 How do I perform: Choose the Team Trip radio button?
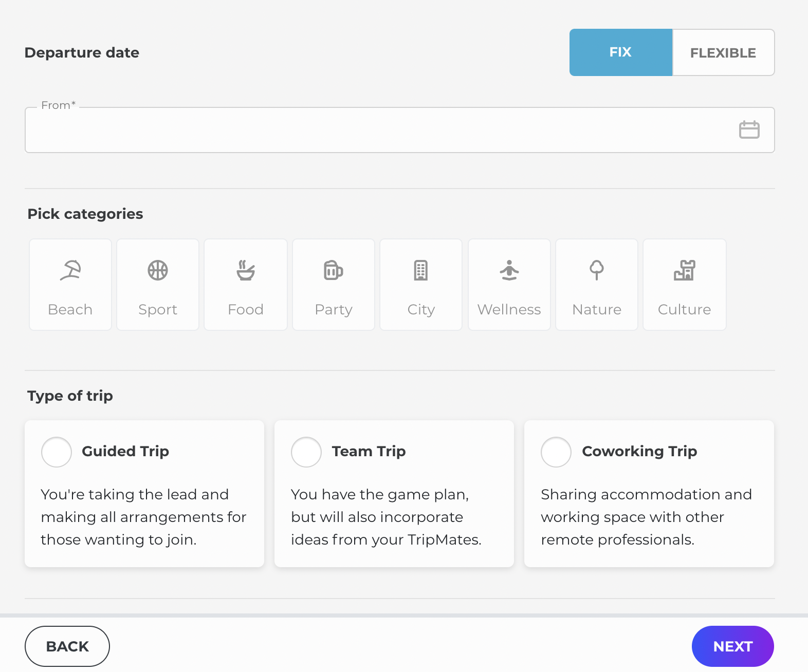pos(306,452)
